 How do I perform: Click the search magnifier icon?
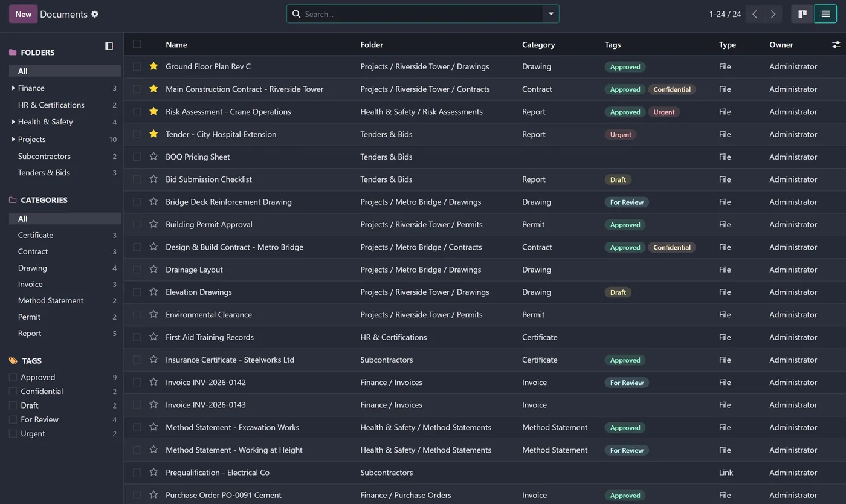click(296, 14)
